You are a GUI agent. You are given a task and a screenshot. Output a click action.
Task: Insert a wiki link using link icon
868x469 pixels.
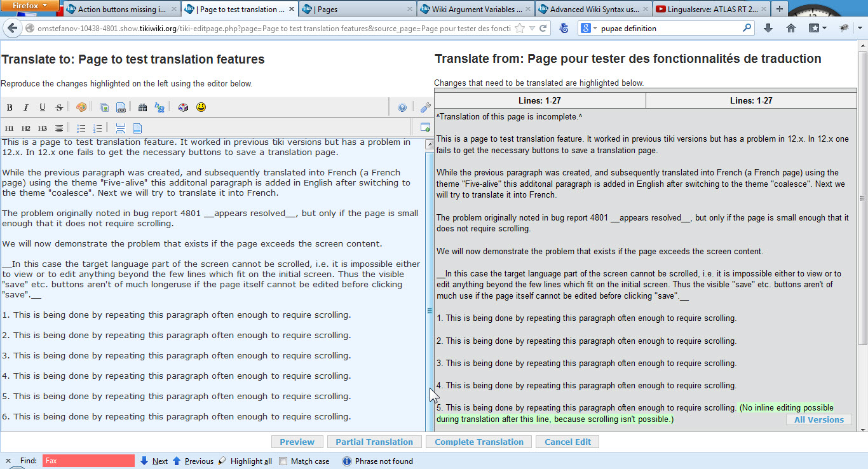click(120, 107)
